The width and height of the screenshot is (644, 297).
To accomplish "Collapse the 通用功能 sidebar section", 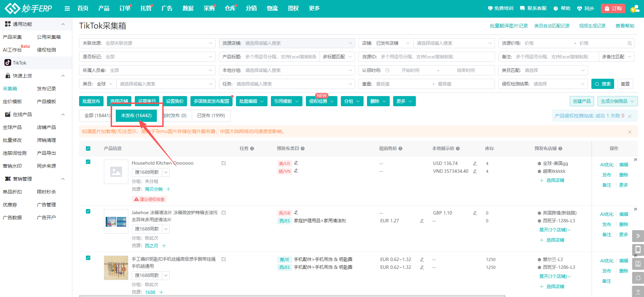I will pos(63,24).
